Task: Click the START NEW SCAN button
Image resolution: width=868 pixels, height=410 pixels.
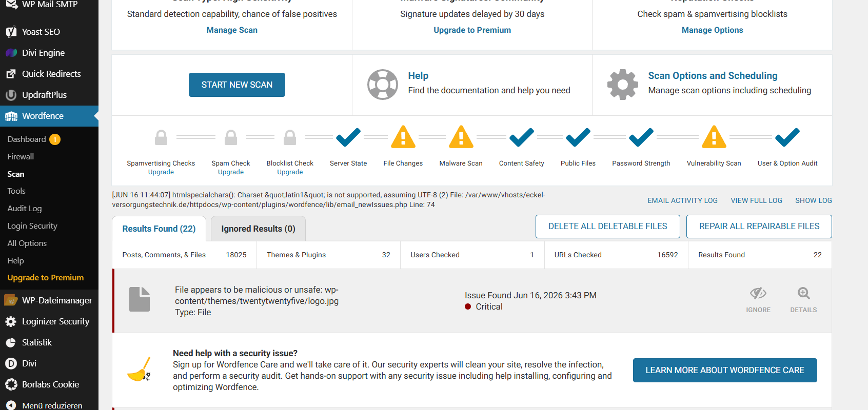Action: [x=237, y=85]
